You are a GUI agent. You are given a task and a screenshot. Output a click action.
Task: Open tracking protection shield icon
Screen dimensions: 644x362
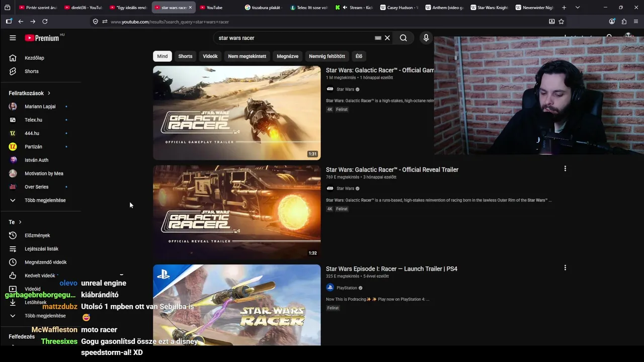tap(95, 22)
